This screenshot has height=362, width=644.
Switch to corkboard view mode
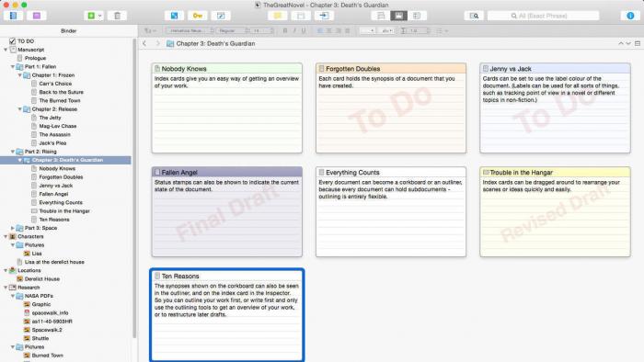pos(398,16)
